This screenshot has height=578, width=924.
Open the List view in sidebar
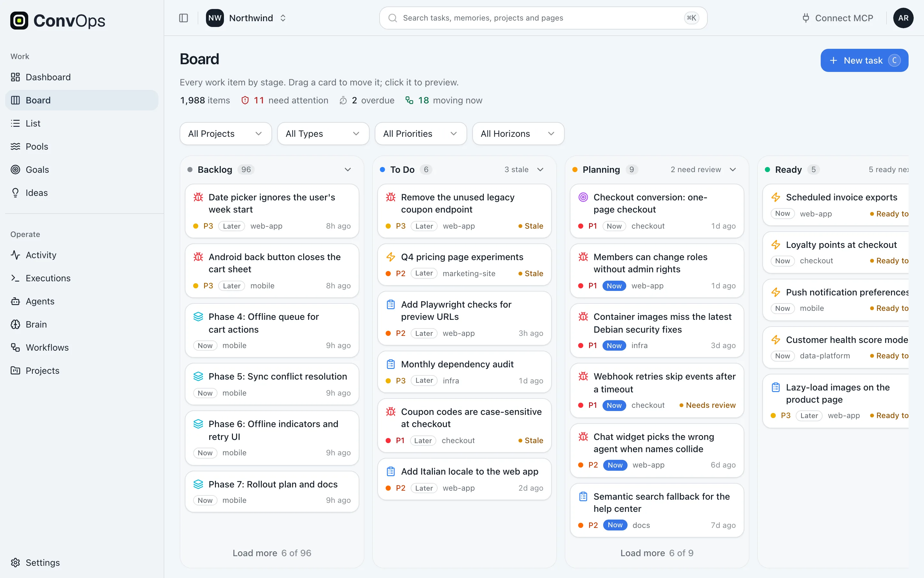pyautogui.click(x=82, y=124)
